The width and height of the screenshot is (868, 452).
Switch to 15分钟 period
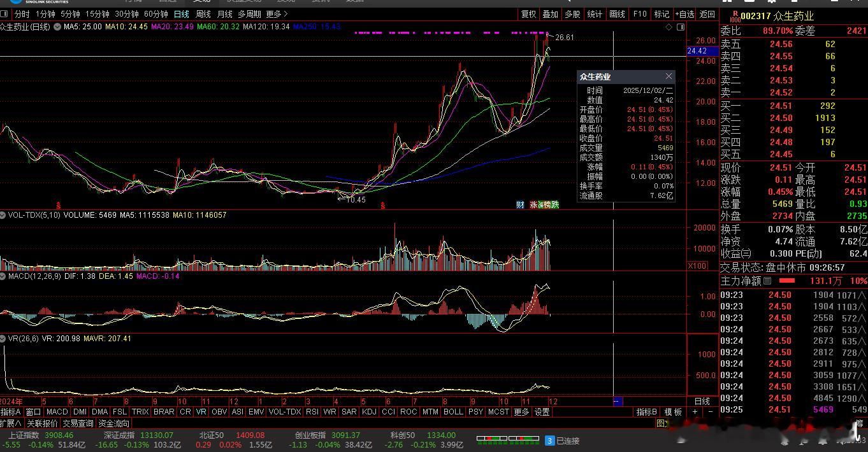98,13
